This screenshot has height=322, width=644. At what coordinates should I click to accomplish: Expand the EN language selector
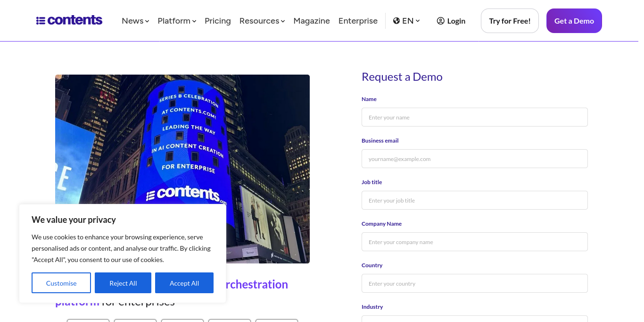[407, 21]
